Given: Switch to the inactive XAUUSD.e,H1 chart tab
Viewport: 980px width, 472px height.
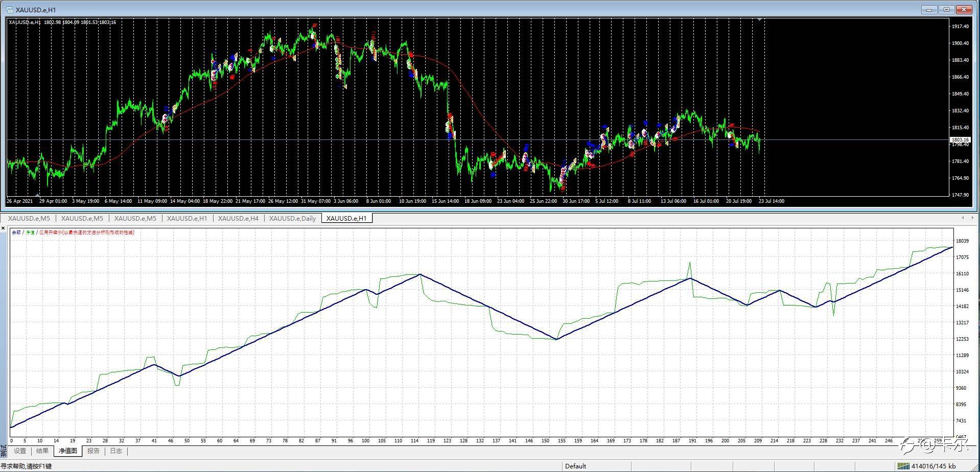Looking at the screenshot, I should [187, 219].
